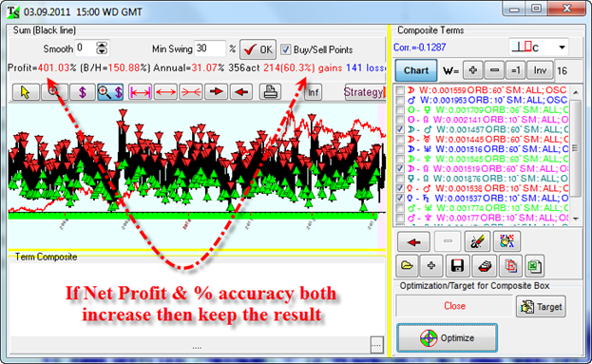Open composite file with folder icon
592x364 pixels.
(407, 266)
